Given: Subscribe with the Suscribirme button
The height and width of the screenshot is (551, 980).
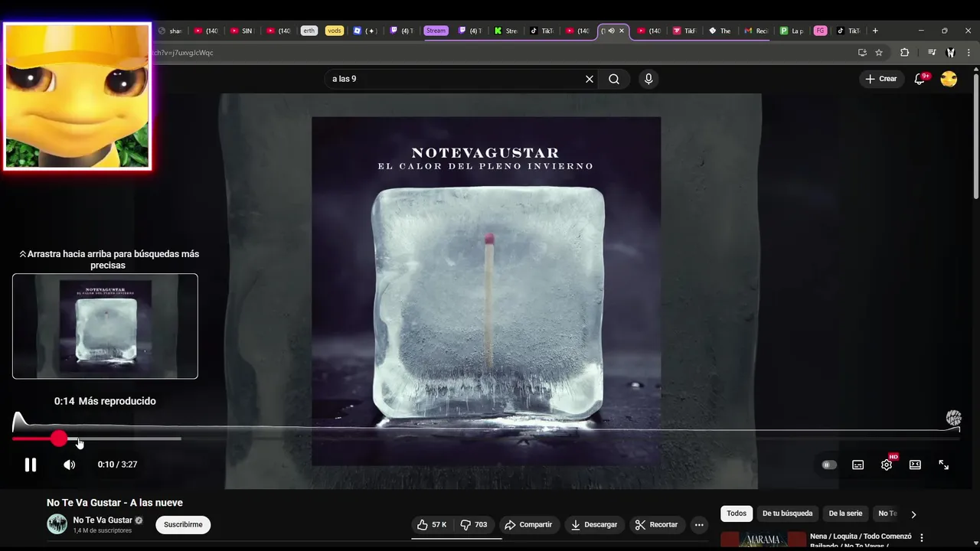Looking at the screenshot, I should point(183,524).
